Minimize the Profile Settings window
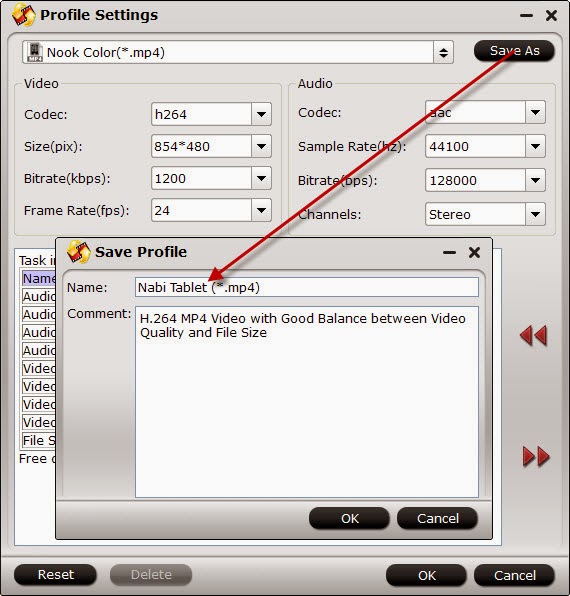570x596 pixels. click(526, 16)
